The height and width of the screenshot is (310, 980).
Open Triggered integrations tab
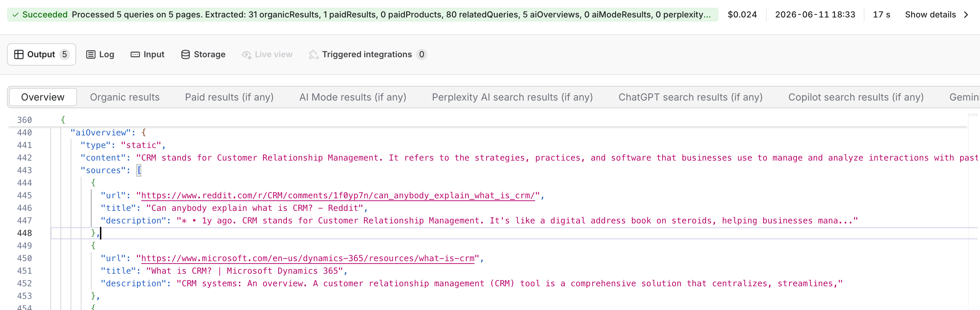368,54
